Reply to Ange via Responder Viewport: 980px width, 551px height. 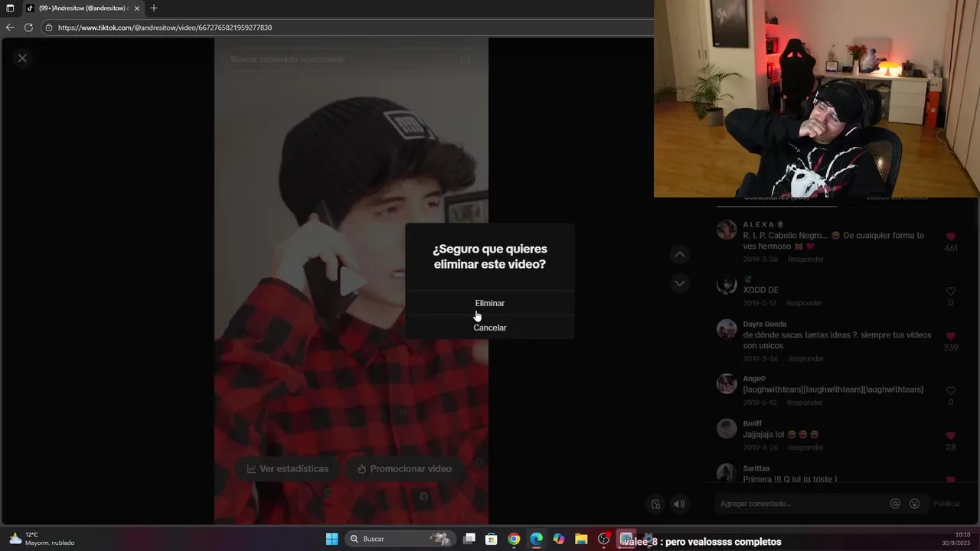pos(804,403)
